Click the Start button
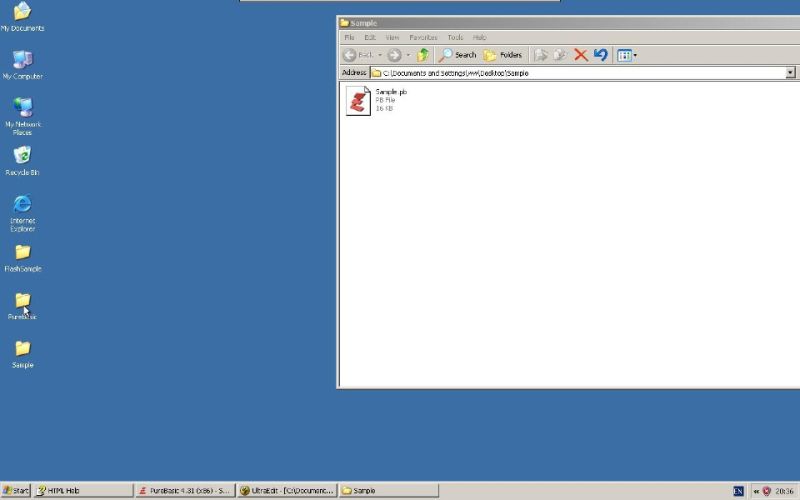800x500 pixels. [x=16, y=491]
